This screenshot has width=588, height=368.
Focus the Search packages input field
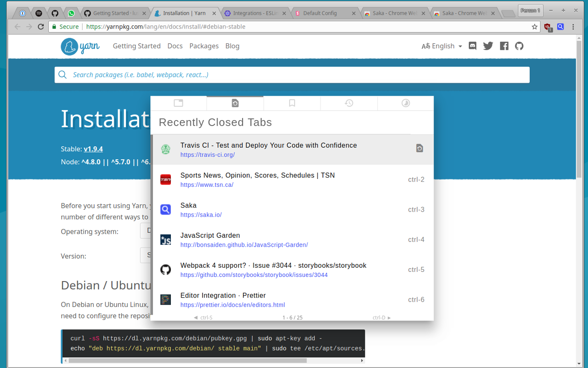(292, 75)
